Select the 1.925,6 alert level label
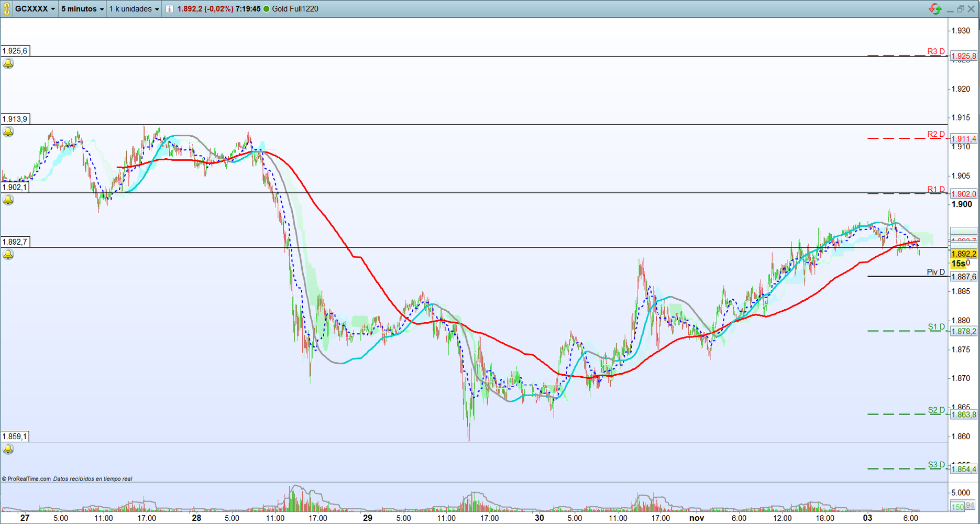 coord(15,51)
